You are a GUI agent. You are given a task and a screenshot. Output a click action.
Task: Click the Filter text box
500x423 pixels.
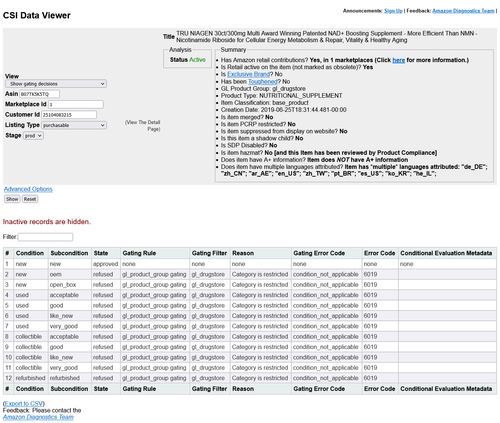pos(45,237)
